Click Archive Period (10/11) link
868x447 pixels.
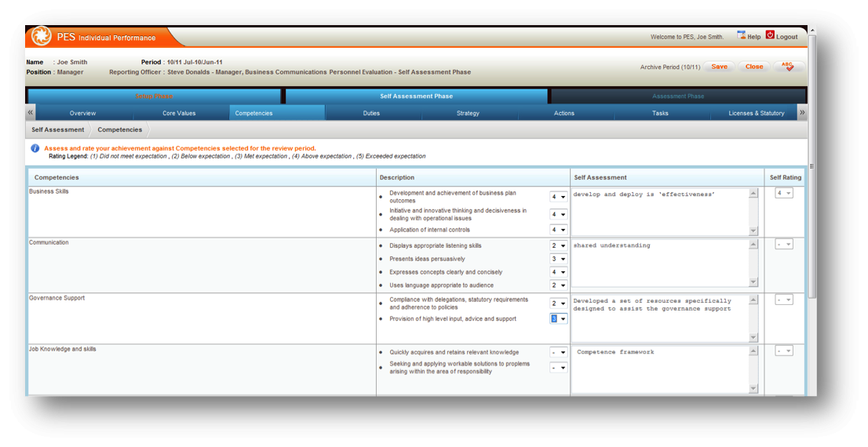pos(669,67)
